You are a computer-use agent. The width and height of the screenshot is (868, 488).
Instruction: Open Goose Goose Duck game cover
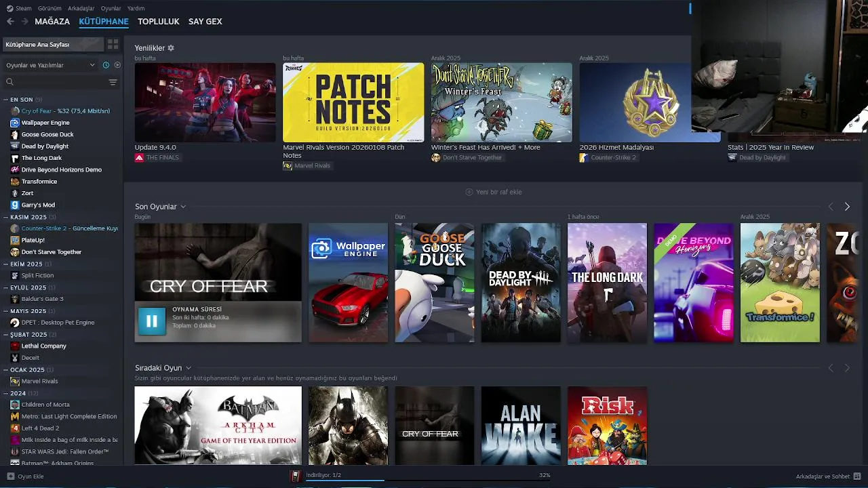coord(435,283)
